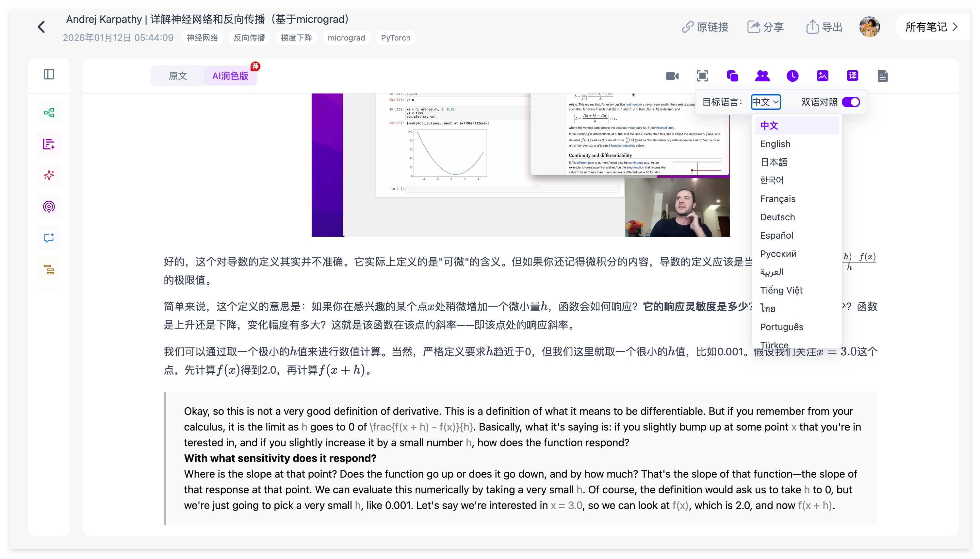Click the date 2026年01月12日 05:44:09
Image resolution: width=980 pixels, height=559 pixels.
coord(118,38)
